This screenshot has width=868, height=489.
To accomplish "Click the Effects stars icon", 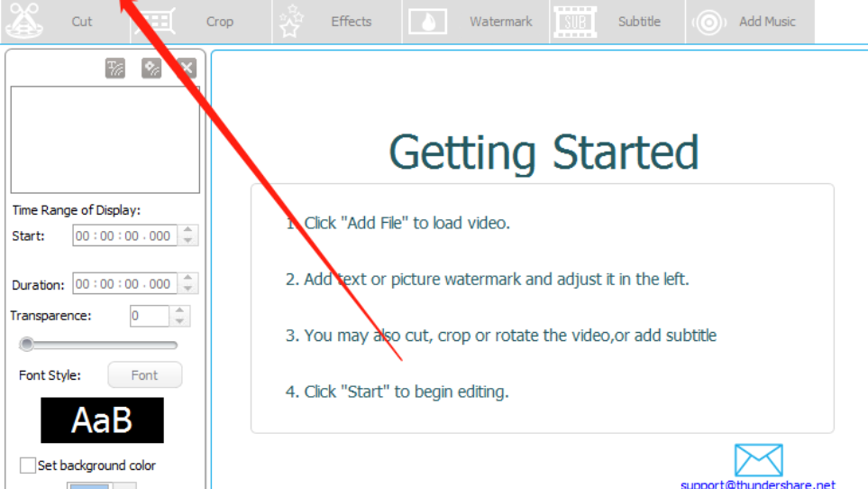I will point(291,22).
